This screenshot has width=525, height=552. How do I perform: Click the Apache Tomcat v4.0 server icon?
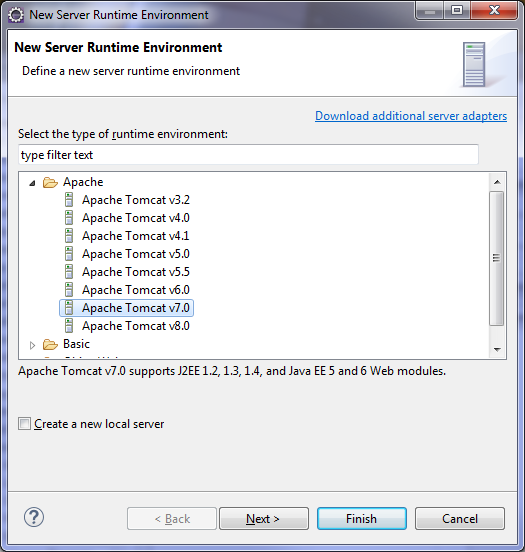tap(69, 218)
